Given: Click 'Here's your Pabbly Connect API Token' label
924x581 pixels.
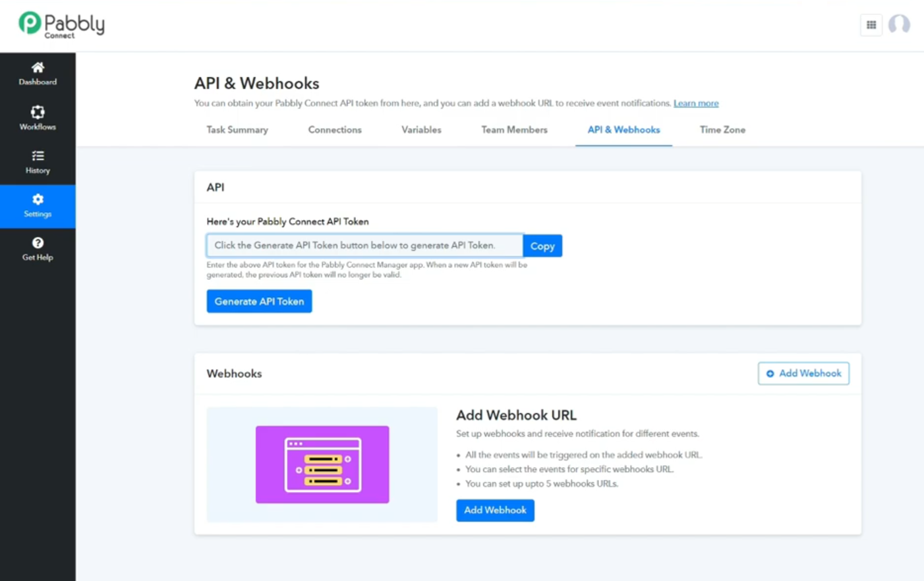Looking at the screenshot, I should [287, 222].
